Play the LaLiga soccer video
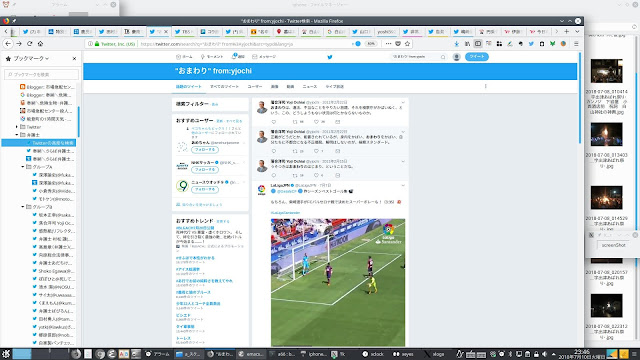640x360 pixels. tap(338, 282)
